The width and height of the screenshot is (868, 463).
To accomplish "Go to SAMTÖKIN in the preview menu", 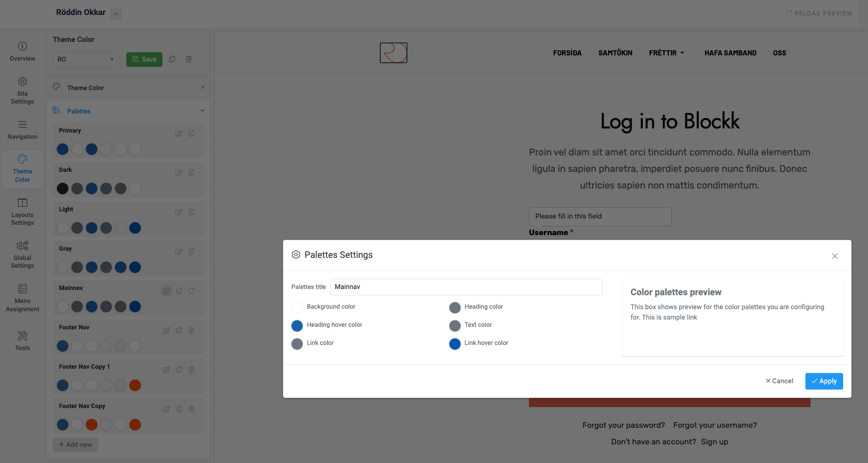I will pyautogui.click(x=615, y=53).
